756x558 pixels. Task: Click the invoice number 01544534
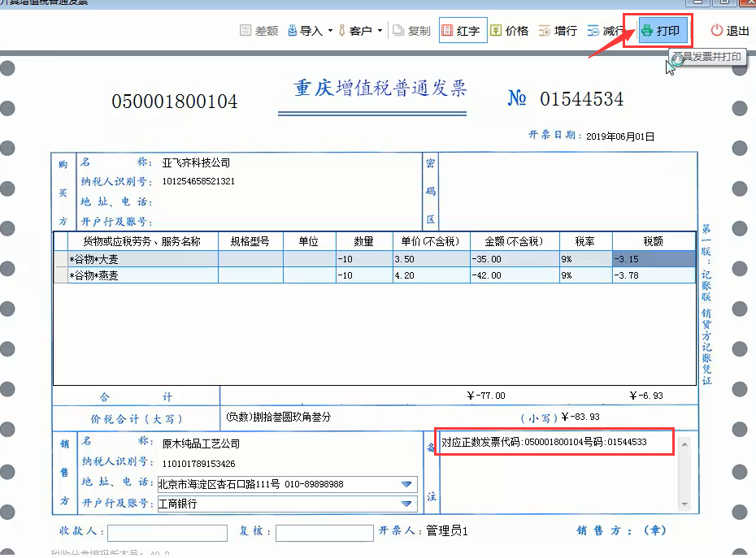(x=581, y=99)
